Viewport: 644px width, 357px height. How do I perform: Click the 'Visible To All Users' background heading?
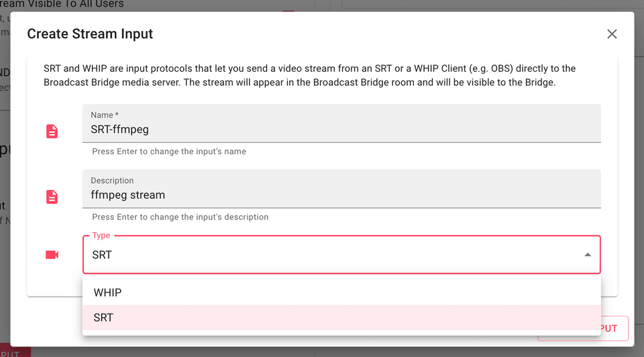tap(67, 4)
